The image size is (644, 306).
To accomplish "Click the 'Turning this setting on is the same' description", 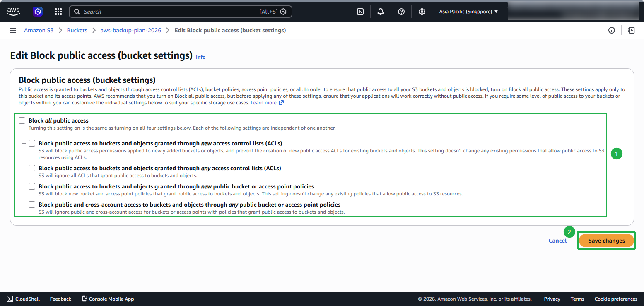I will point(182,128).
